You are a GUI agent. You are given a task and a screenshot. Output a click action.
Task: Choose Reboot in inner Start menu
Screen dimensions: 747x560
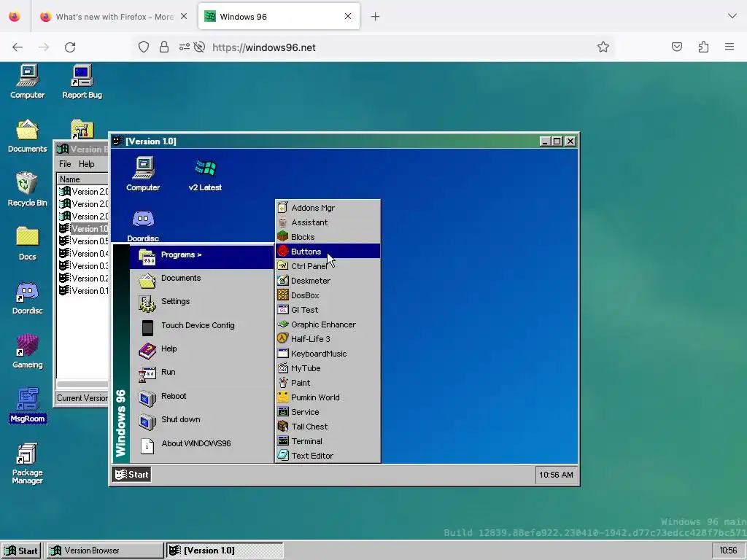tap(202, 397)
